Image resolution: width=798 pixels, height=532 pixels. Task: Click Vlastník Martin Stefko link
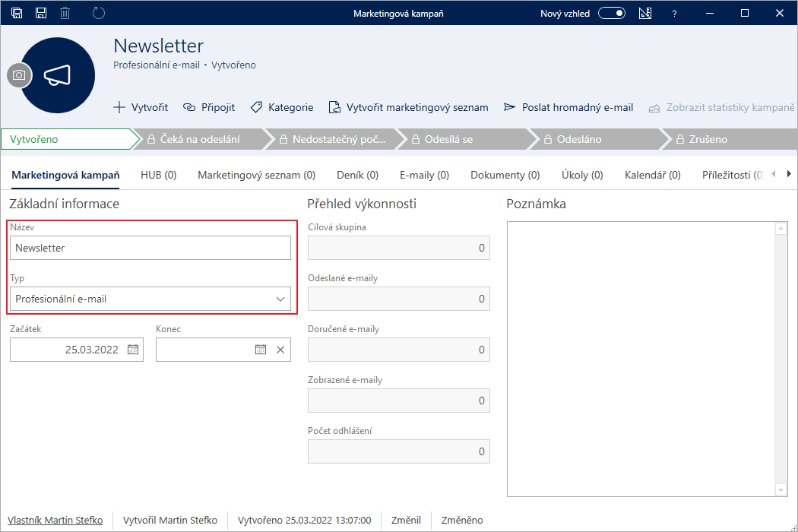[55, 521]
